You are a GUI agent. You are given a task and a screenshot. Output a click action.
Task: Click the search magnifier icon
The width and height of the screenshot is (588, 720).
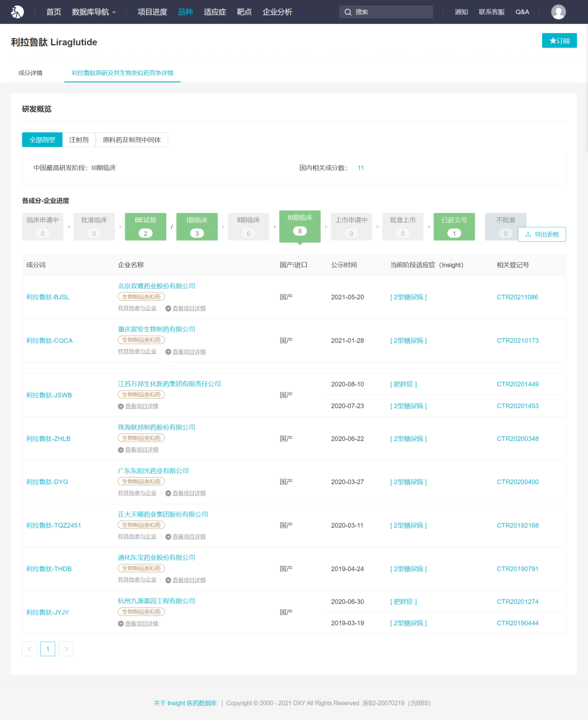pos(348,12)
